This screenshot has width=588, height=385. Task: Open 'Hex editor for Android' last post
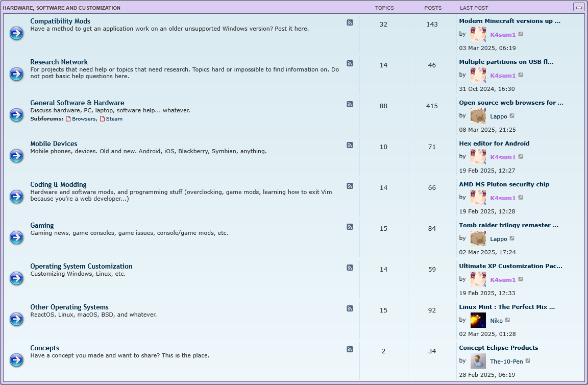pyautogui.click(x=494, y=143)
